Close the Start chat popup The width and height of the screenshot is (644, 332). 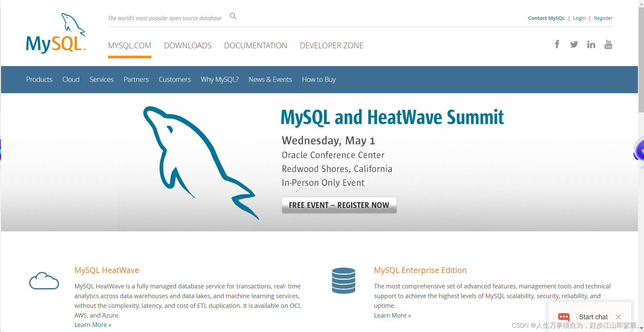pyautogui.click(x=618, y=317)
